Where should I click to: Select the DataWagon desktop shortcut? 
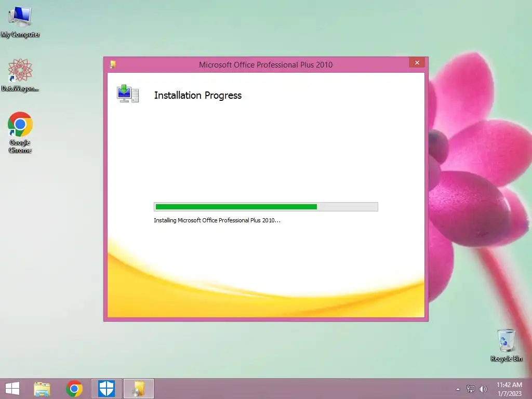tap(20, 75)
